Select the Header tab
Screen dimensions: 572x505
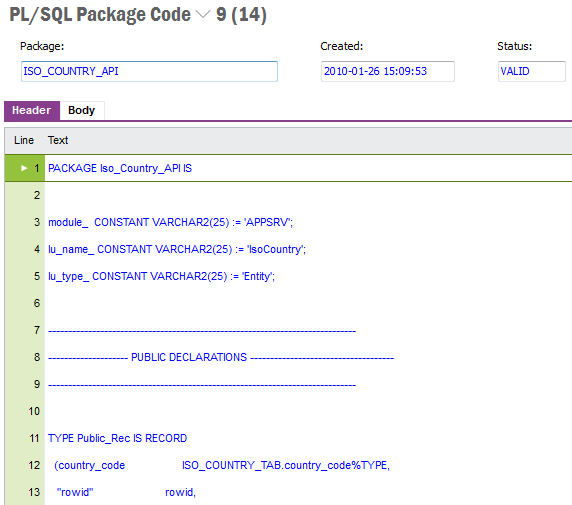coord(32,110)
